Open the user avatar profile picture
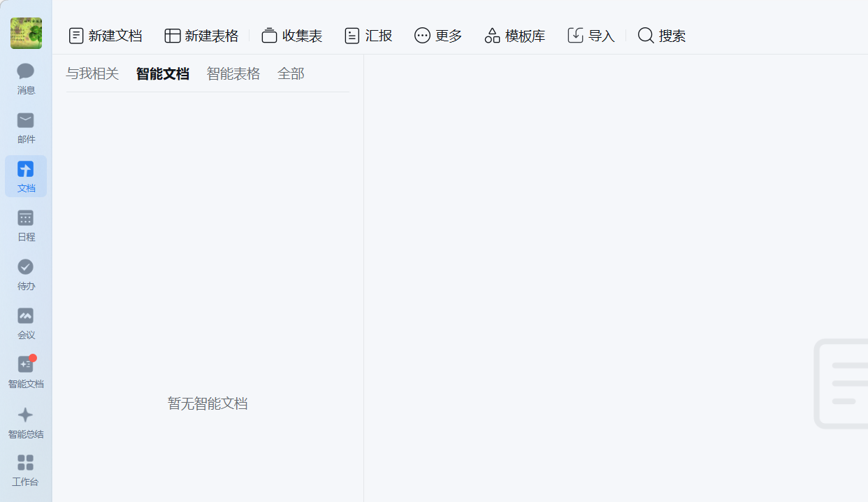Image resolution: width=868 pixels, height=502 pixels. [26, 33]
